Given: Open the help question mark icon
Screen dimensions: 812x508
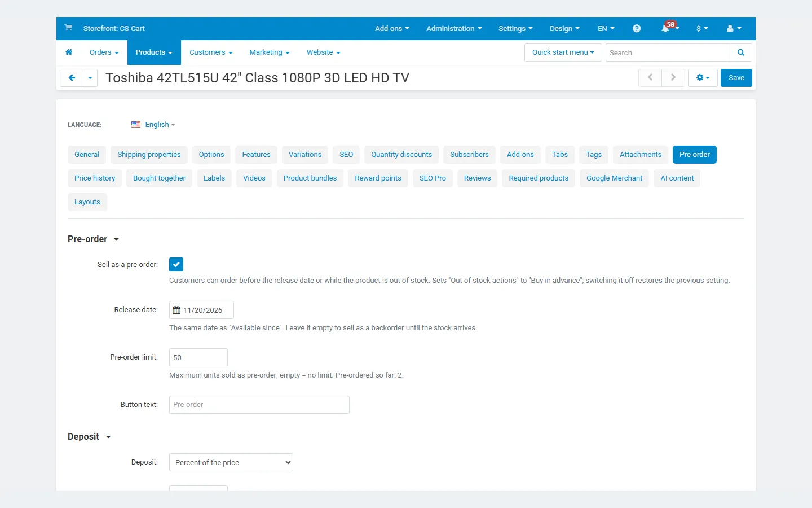Looking at the screenshot, I should click(637, 28).
